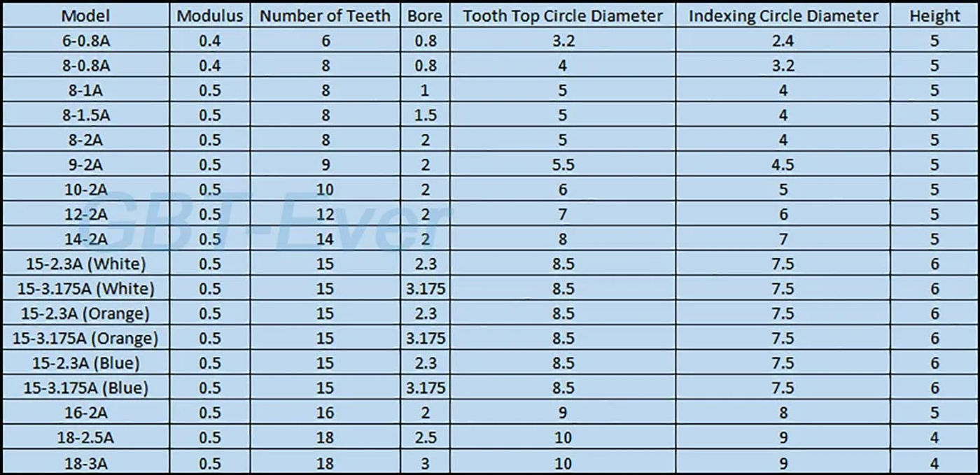Image resolution: width=980 pixels, height=475 pixels.
Task: Select the 9-2A model cell
Action: (x=85, y=165)
